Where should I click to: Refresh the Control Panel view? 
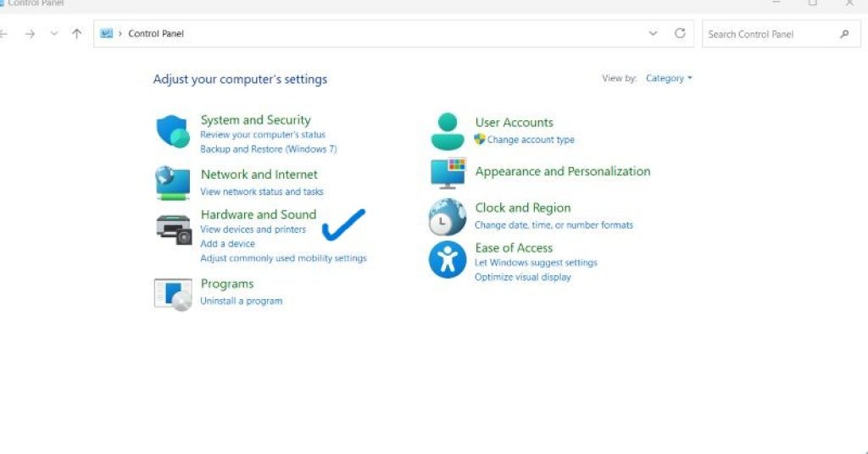point(680,33)
